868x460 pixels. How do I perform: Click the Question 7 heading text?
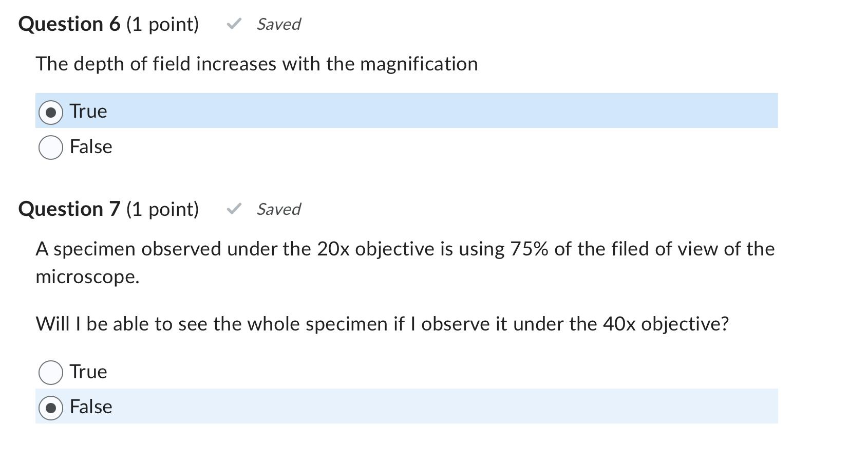(69, 209)
